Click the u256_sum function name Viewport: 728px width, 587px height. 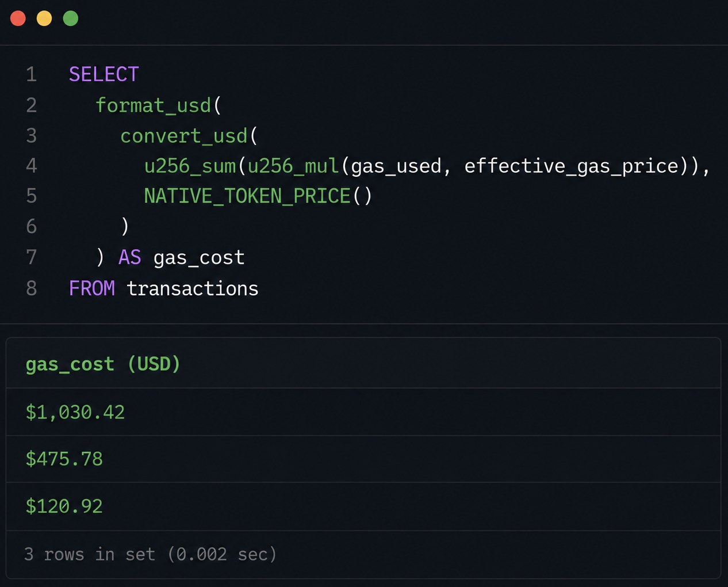click(190, 166)
